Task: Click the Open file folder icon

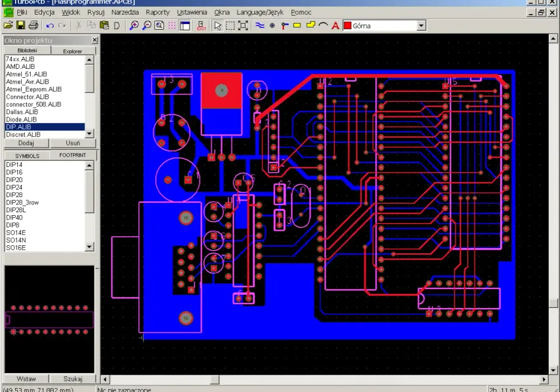Action: click(8, 25)
